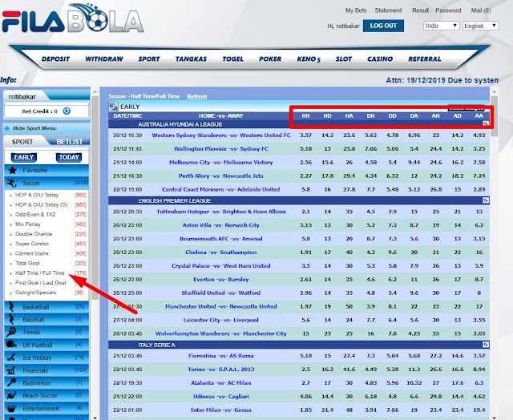
Task: Open the Indo dropdown
Action: 442,26
